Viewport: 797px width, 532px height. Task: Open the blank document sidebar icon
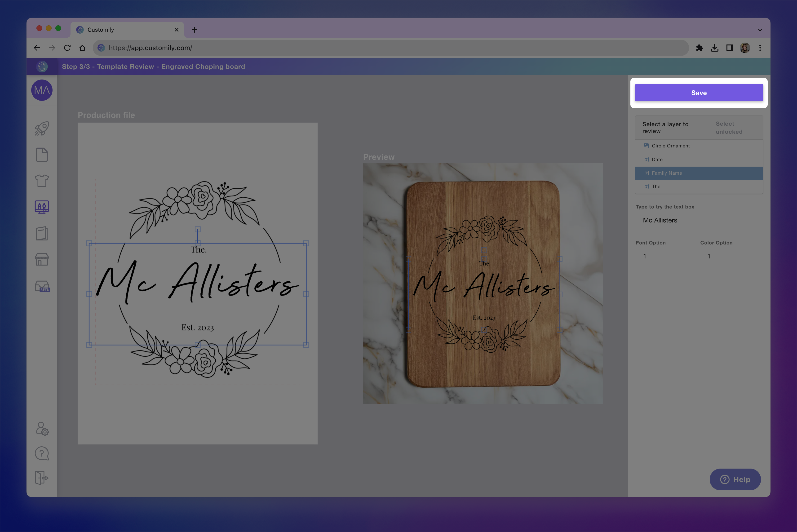42,155
